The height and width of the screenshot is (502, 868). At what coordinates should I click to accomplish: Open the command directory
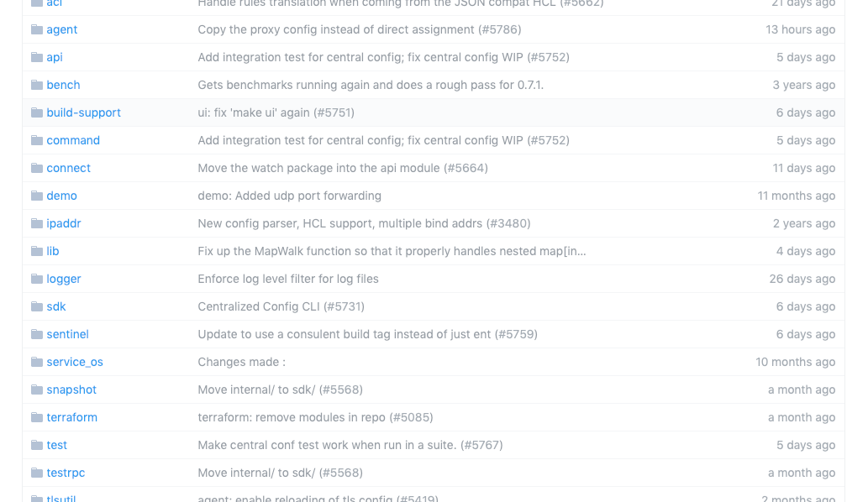point(73,140)
